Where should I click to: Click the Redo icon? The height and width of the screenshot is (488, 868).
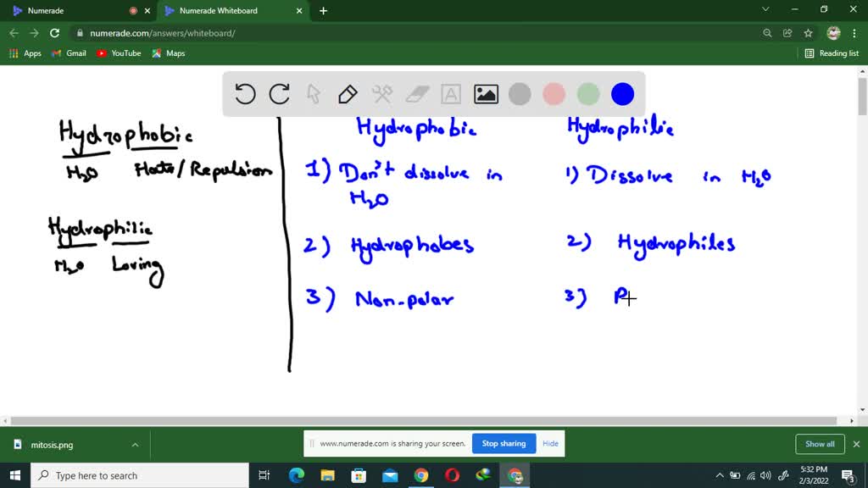tap(279, 94)
